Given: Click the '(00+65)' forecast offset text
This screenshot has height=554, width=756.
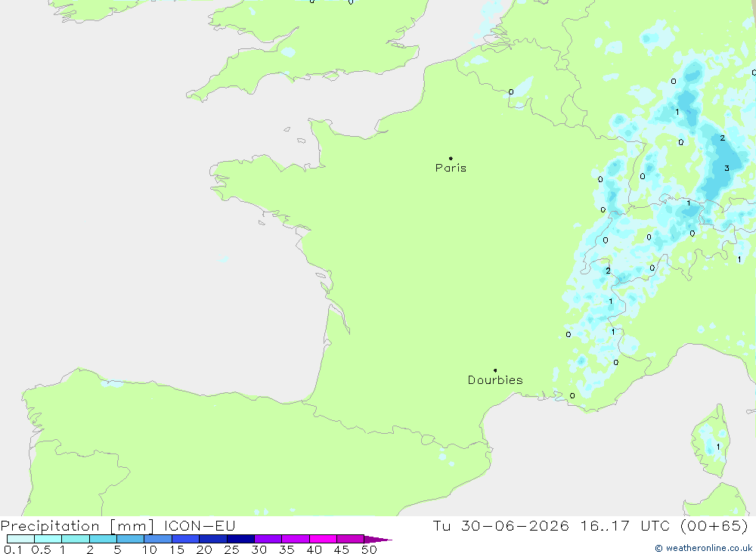Looking at the screenshot, I should (714, 525).
